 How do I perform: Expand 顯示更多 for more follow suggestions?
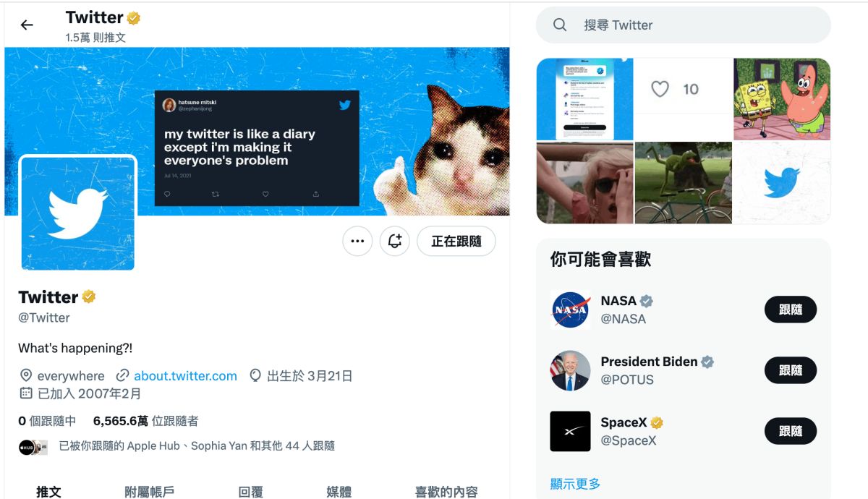574,485
